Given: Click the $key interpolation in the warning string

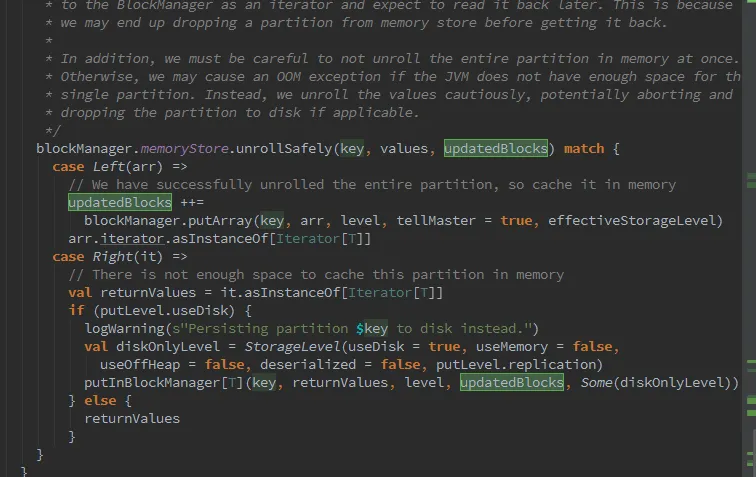Looking at the screenshot, I should pos(372,328).
